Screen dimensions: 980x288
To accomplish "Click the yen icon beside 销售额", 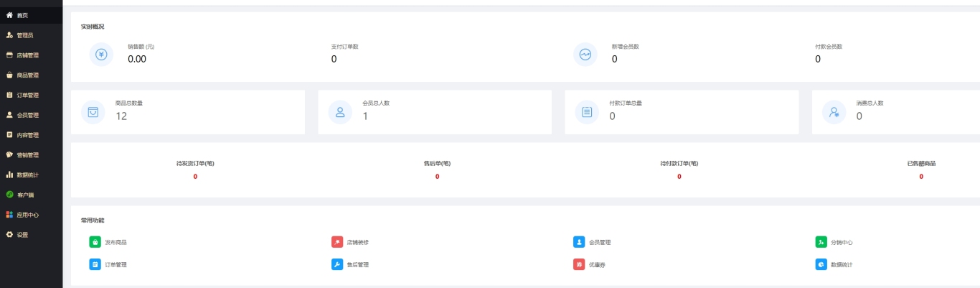I will [101, 54].
